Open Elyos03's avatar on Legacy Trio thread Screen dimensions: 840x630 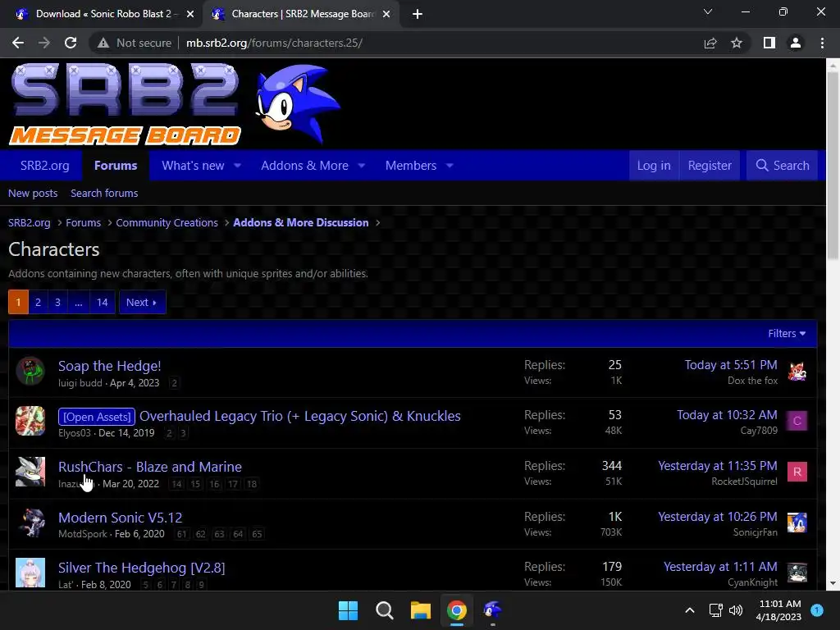(x=30, y=421)
